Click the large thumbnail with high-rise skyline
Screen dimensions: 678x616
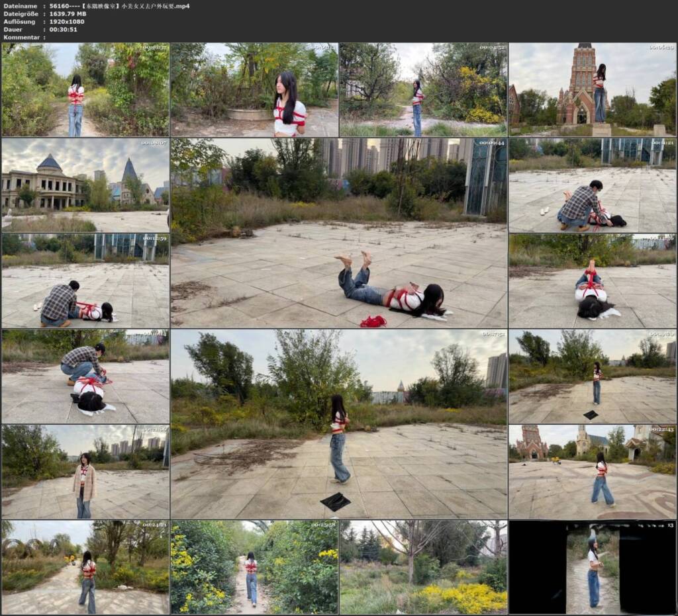coord(338,233)
